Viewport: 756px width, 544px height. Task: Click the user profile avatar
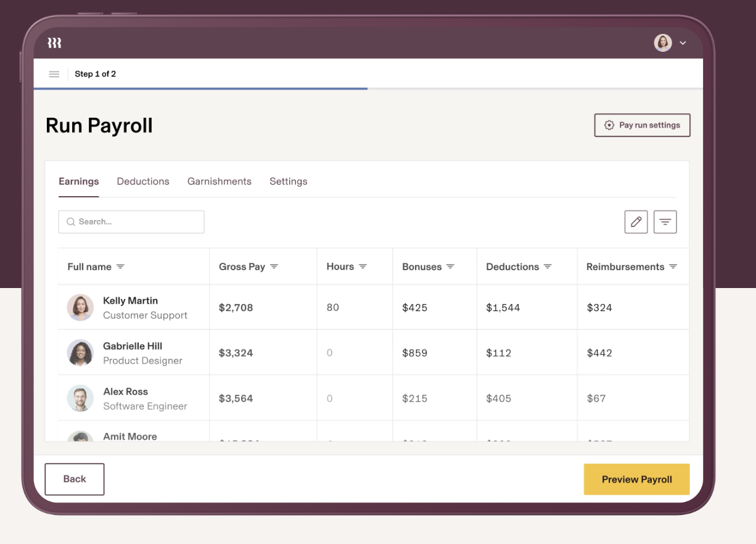click(663, 43)
